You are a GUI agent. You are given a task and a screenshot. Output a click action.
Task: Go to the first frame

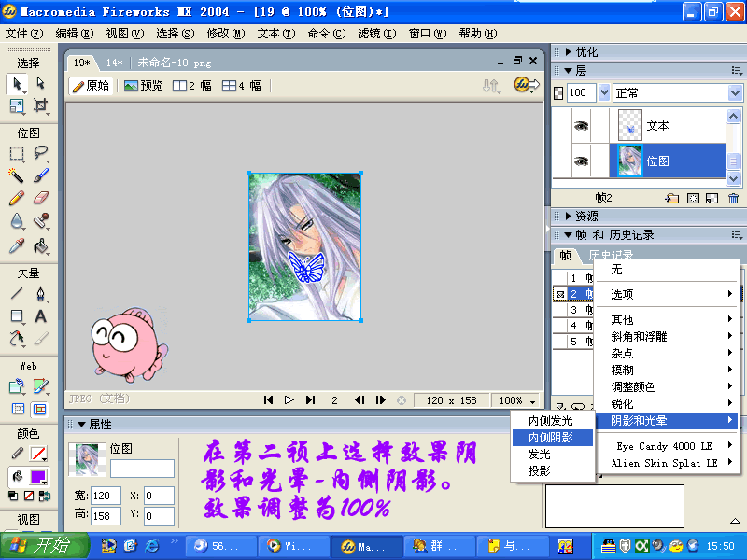point(268,400)
